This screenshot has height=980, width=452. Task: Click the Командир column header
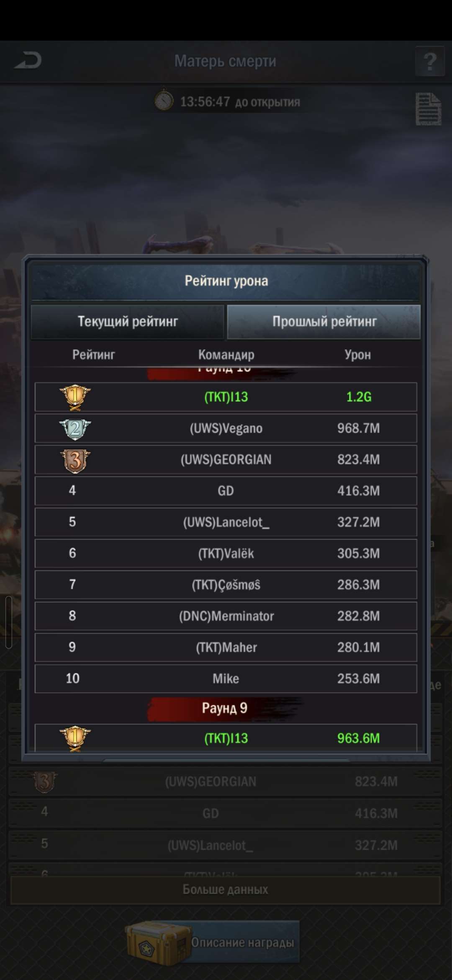(x=226, y=355)
